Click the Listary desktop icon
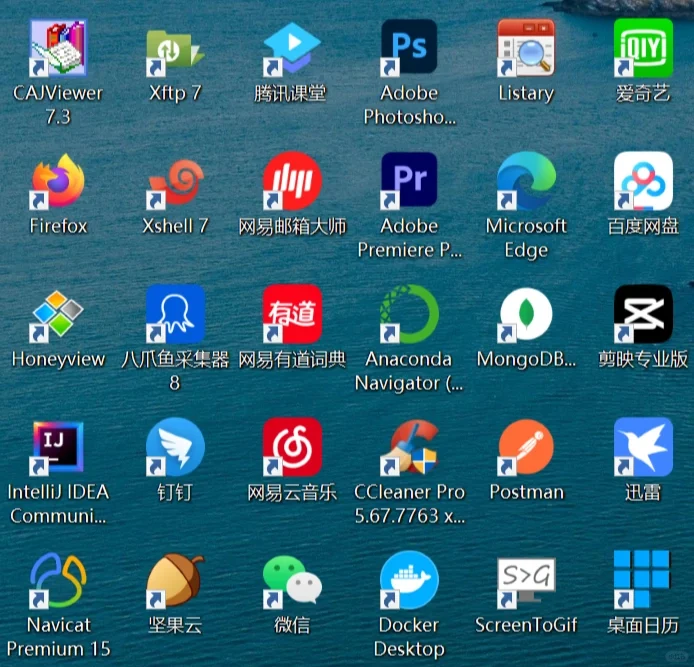 (526, 48)
